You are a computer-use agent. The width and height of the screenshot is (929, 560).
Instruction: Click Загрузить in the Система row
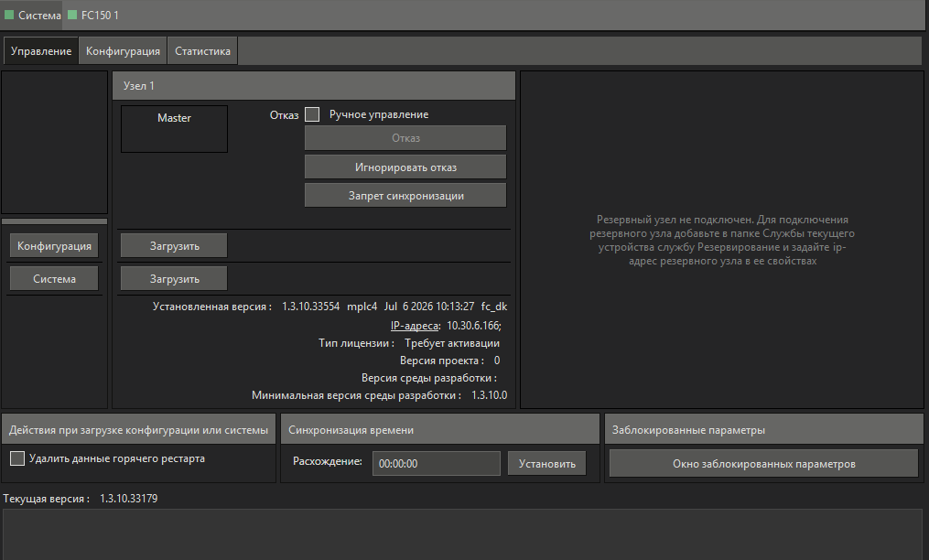click(174, 278)
